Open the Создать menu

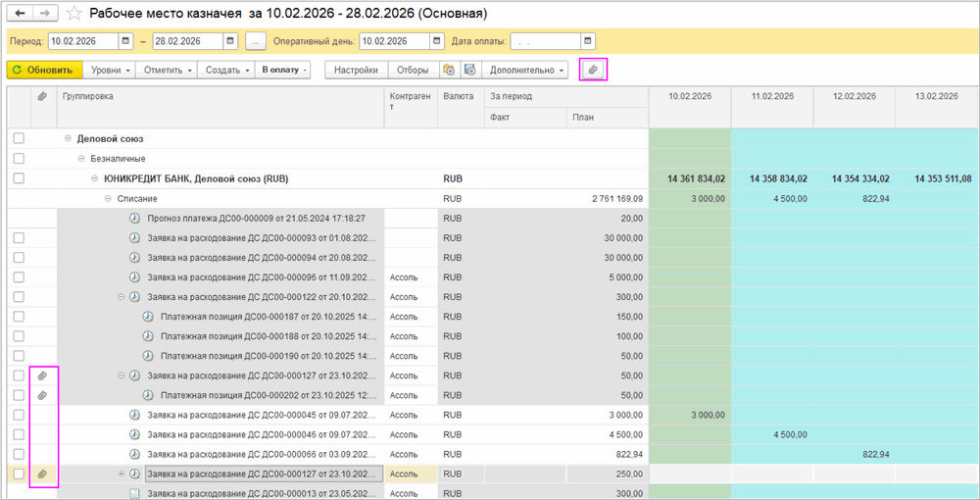[x=226, y=71]
